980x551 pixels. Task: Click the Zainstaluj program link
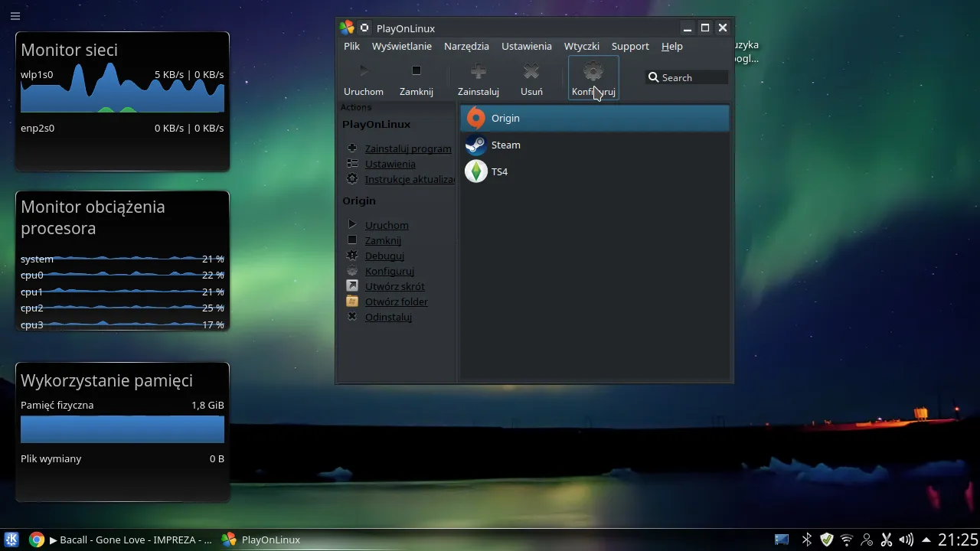point(408,148)
